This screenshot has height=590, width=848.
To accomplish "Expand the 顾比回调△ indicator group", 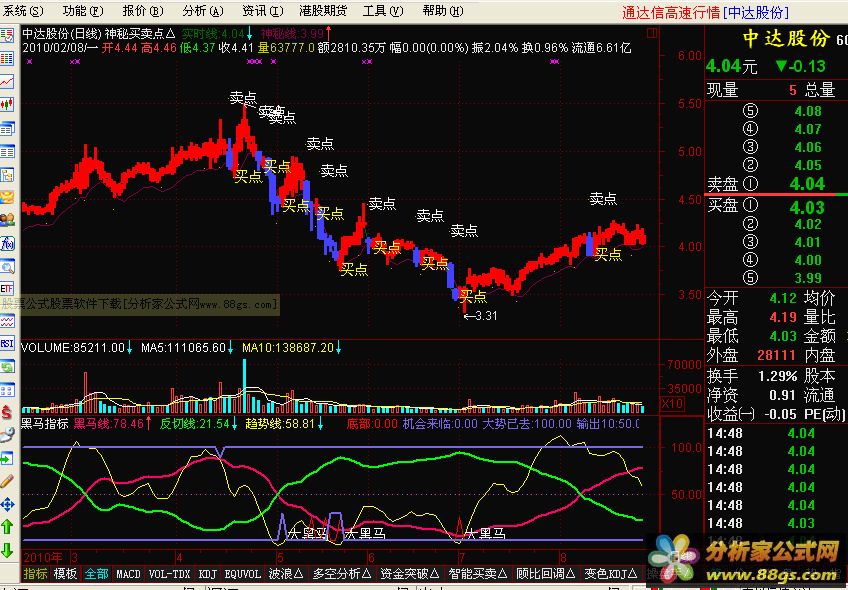I will click(x=546, y=574).
